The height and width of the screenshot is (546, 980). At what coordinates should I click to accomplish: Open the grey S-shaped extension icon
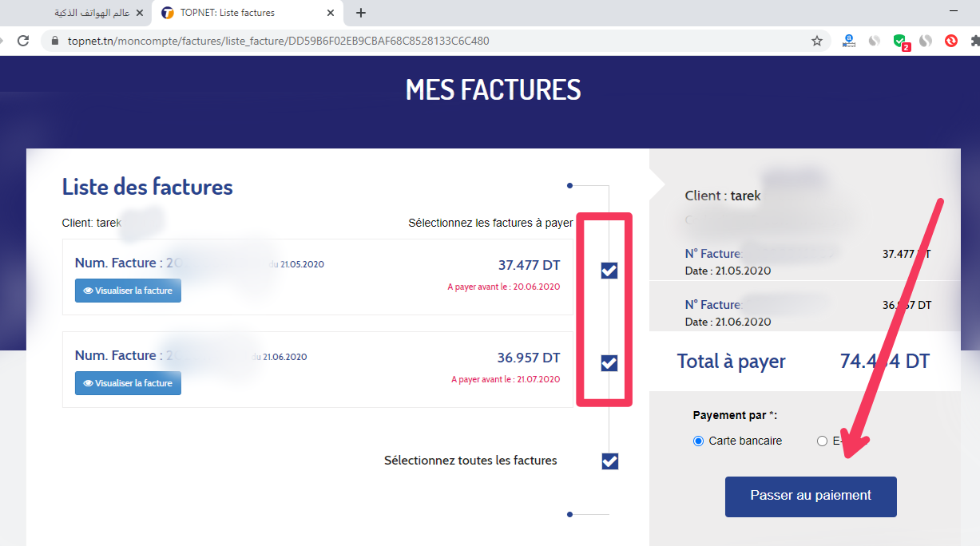(x=873, y=39)
